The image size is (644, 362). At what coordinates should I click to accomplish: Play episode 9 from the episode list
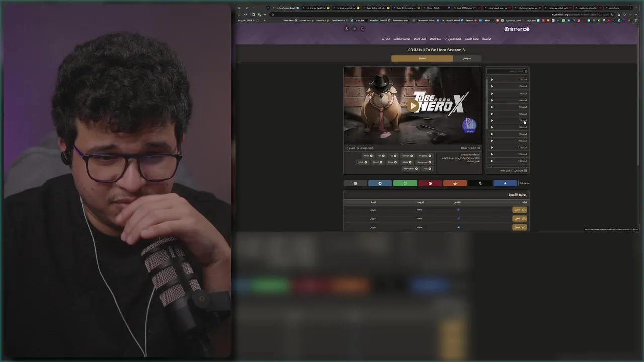pyautogui.click(x=492, y=134)
